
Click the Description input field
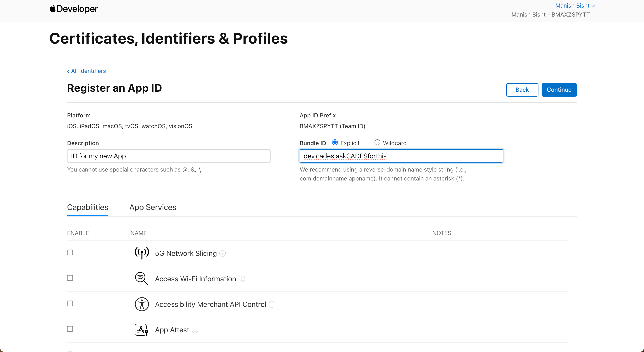click(x=169, y=156)
